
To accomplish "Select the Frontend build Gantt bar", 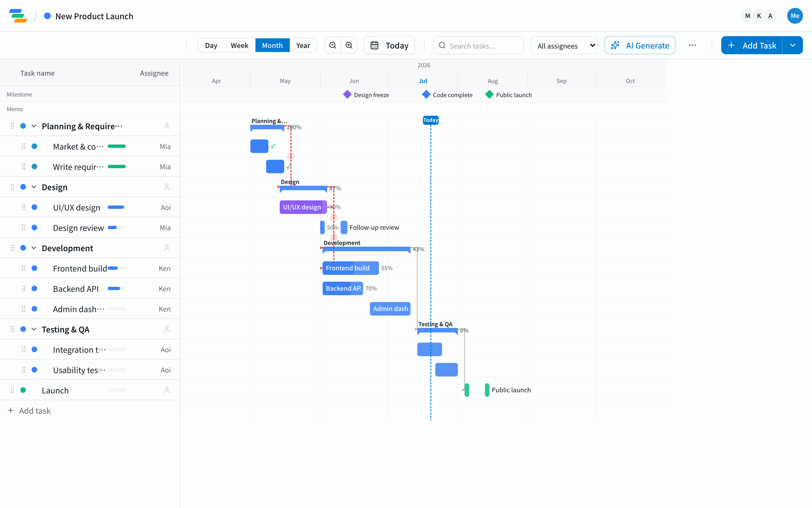I will pos(351,268).
